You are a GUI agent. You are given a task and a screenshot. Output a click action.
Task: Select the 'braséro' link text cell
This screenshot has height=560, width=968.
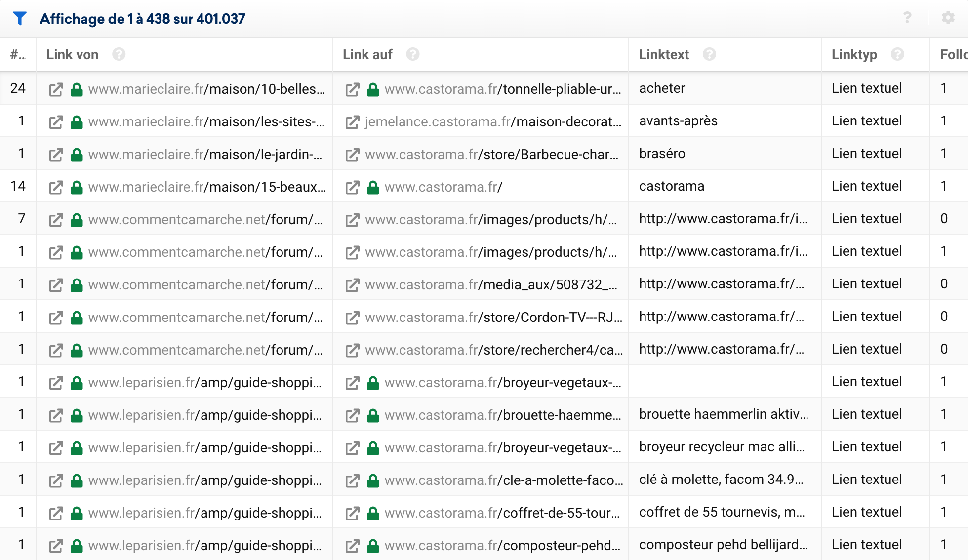point(662,154)
